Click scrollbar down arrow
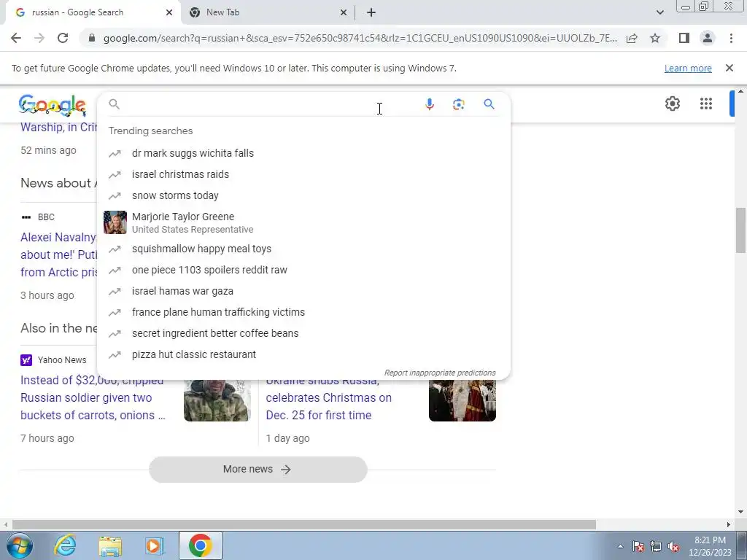747x560 pixels. 740,512
